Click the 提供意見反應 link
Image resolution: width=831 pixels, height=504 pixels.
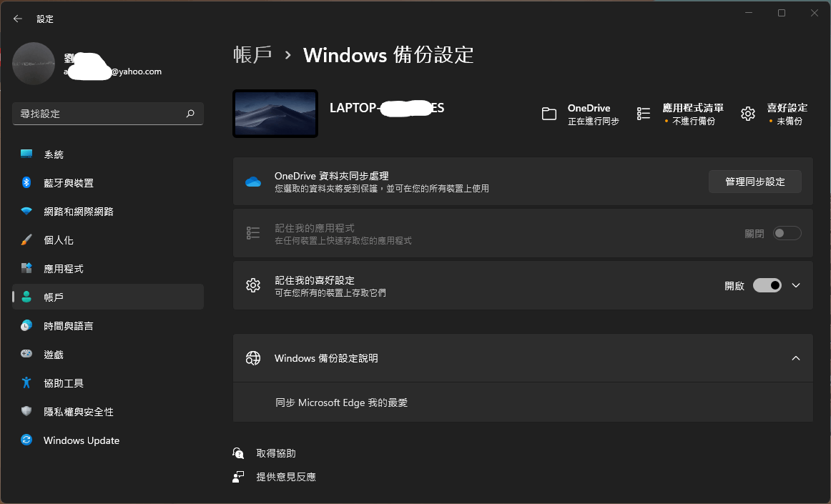[x=286, y=476]
